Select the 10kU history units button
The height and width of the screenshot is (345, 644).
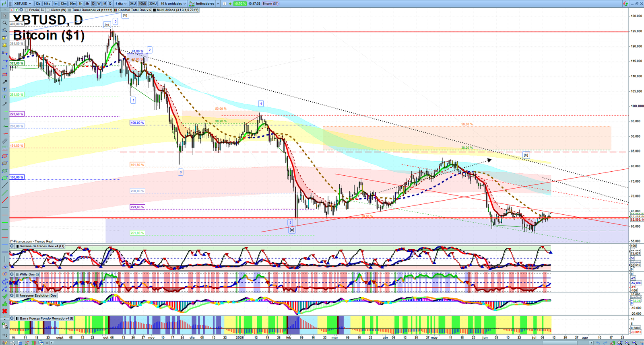(x=142, y=4)
